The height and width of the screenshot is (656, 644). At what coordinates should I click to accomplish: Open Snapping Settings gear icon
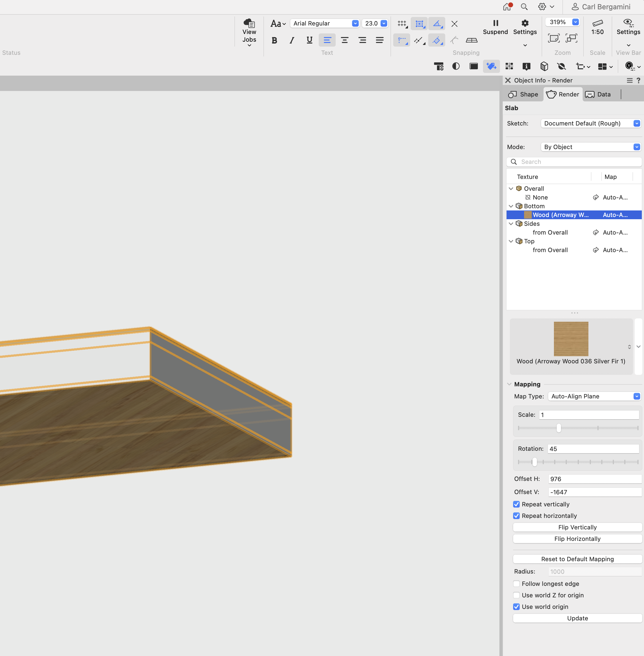click(525, 23)
